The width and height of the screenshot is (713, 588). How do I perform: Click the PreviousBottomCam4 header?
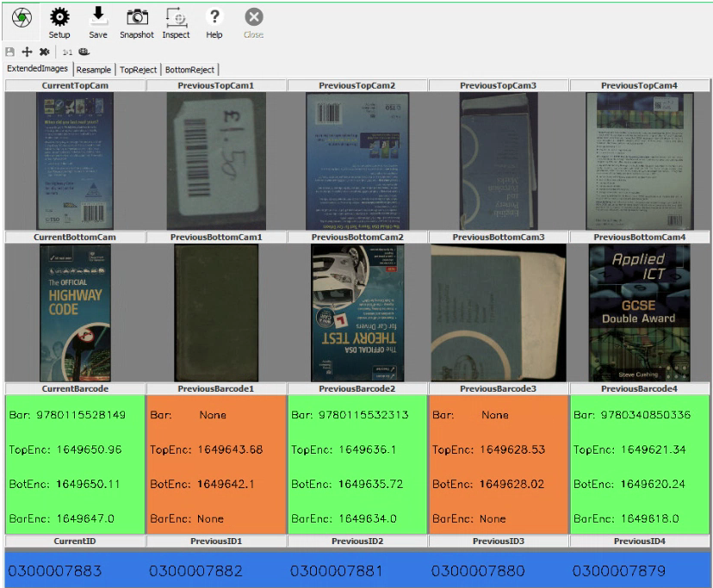click(x=639, y=237)
